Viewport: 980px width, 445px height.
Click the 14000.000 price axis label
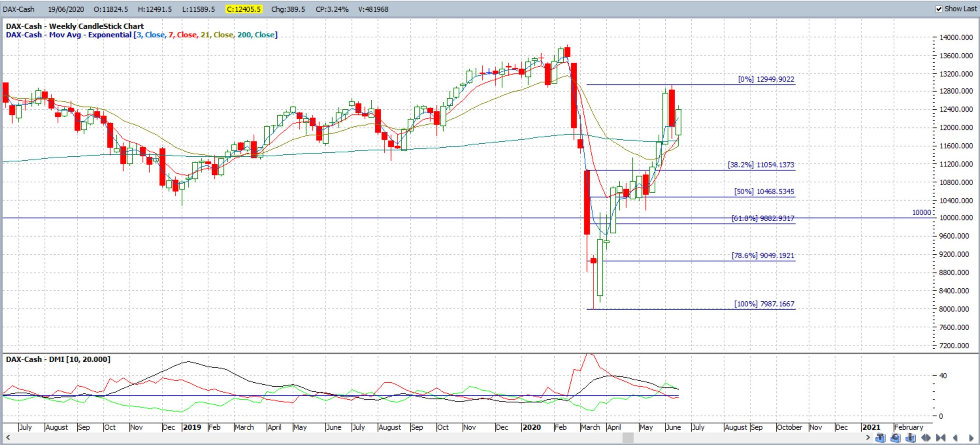click(956, 37)
